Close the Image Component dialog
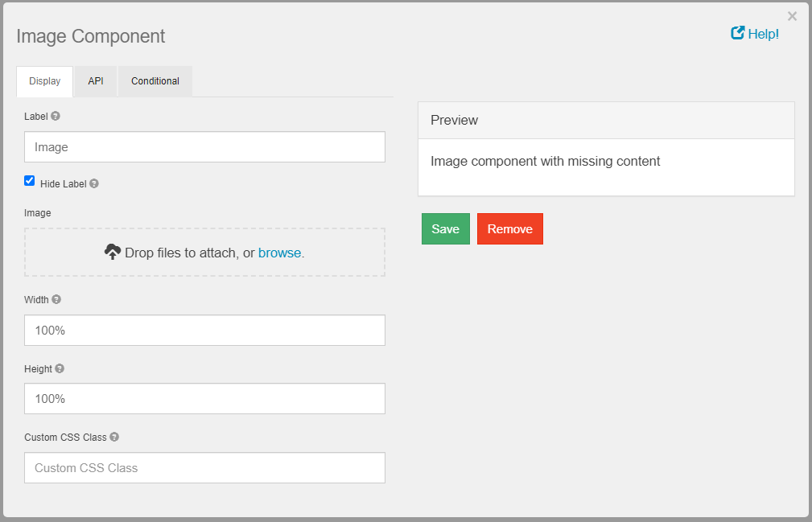 [x=792, y=16]
